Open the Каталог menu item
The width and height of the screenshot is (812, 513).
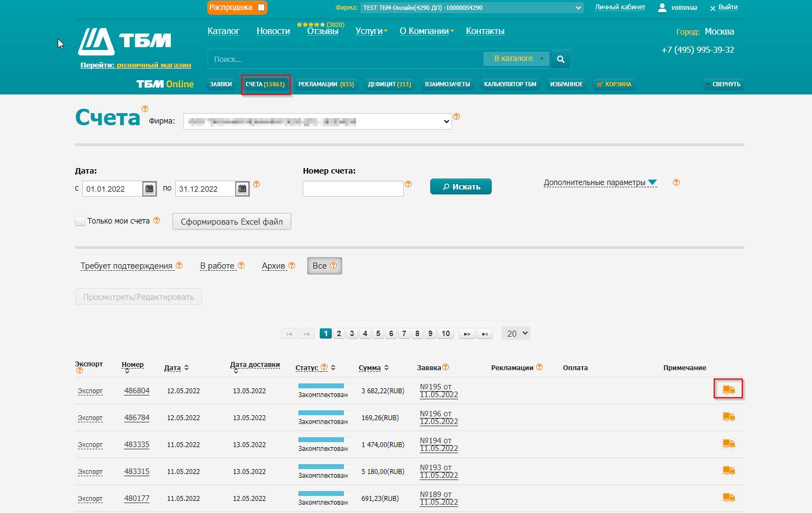tap(223, 31)
